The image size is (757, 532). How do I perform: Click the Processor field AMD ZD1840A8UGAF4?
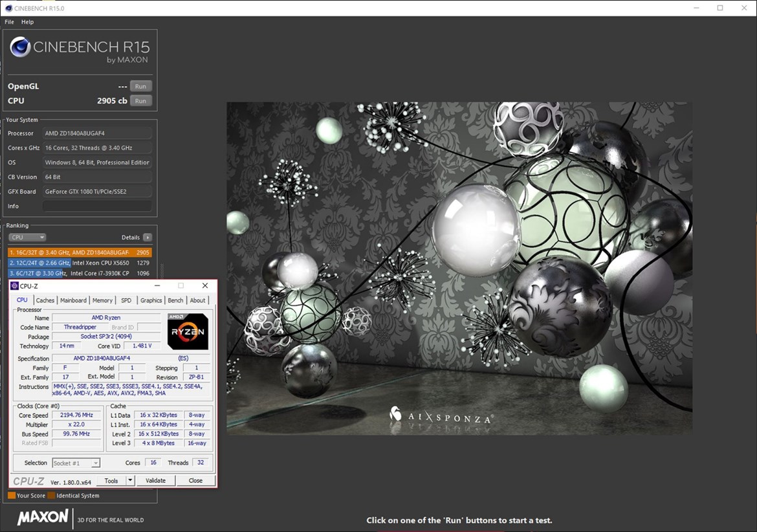(x=97, y=133)
